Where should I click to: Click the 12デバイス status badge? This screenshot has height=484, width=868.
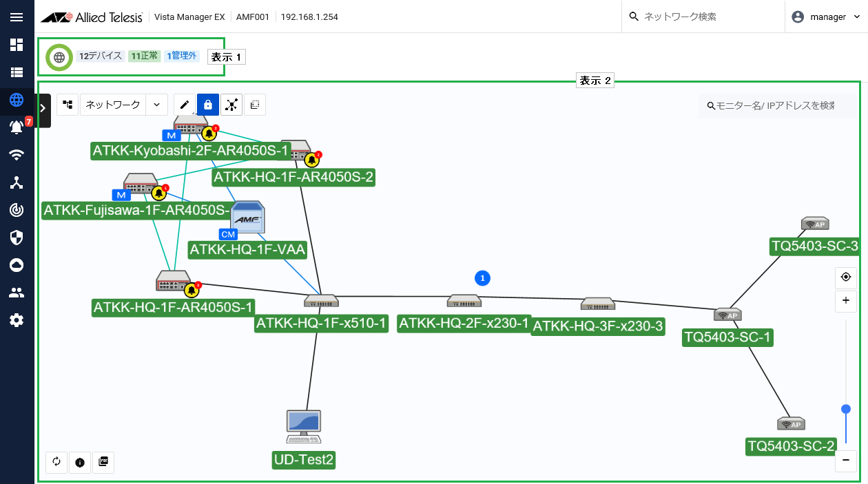(x=101, y=56)
